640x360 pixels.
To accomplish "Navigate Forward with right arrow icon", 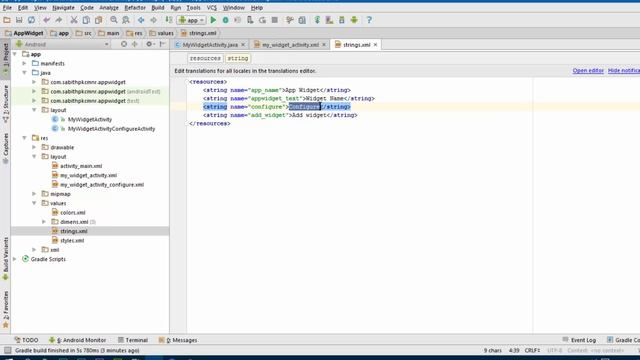I will pos(153,20).
